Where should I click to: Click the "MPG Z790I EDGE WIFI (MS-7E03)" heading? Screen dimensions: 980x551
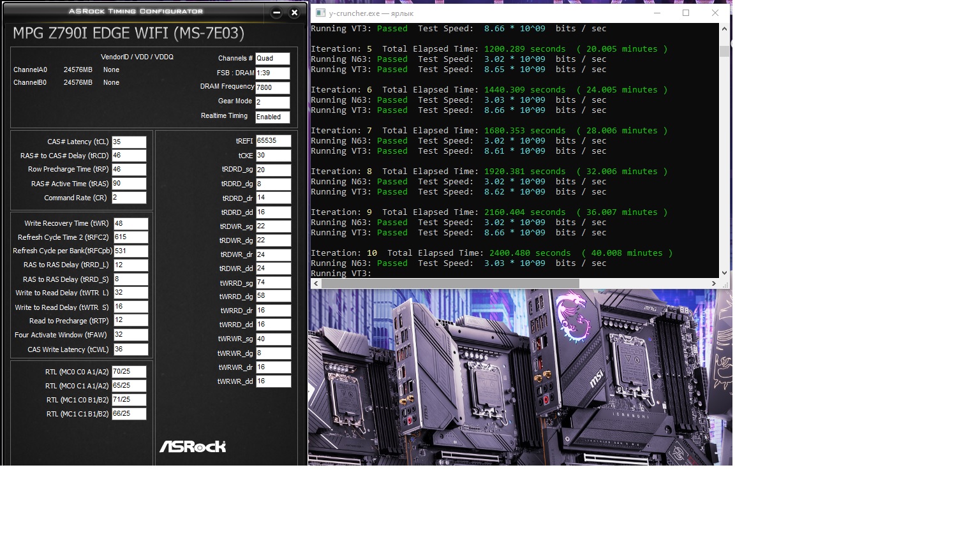point(128,33)
